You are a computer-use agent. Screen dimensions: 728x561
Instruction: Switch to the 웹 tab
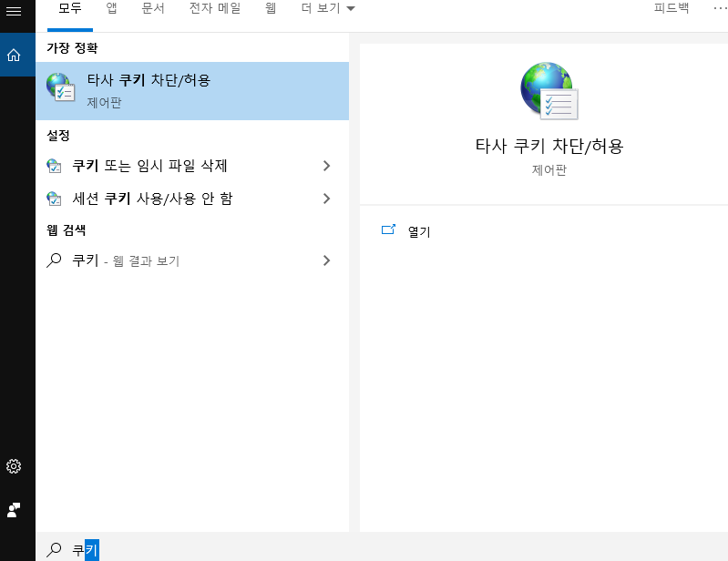click(x=271, y=8)
